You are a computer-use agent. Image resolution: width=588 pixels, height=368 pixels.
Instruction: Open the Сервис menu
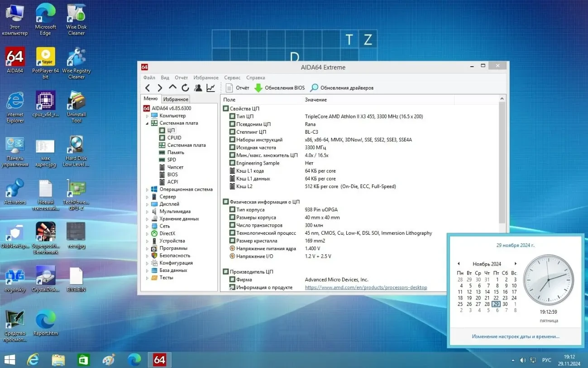tap(232, 77)
